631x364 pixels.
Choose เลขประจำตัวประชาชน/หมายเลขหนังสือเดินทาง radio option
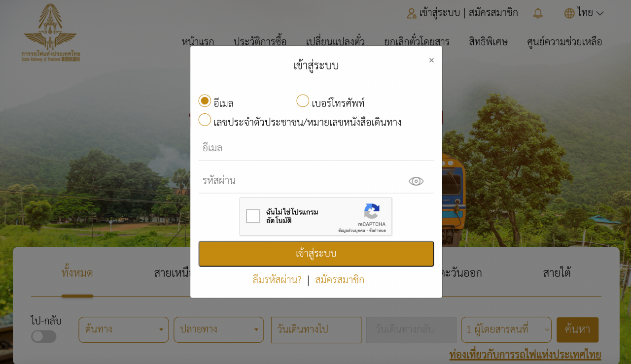(205, 120)
